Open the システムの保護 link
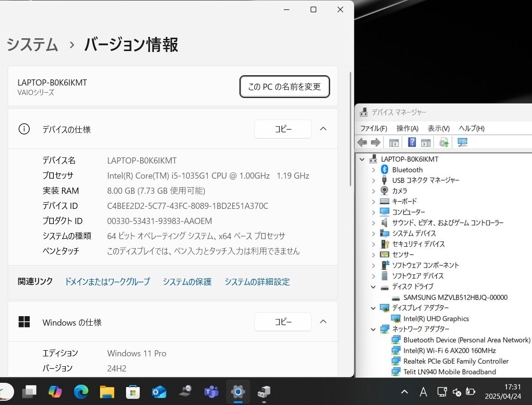The image size is (532, 405). [187, 282]
